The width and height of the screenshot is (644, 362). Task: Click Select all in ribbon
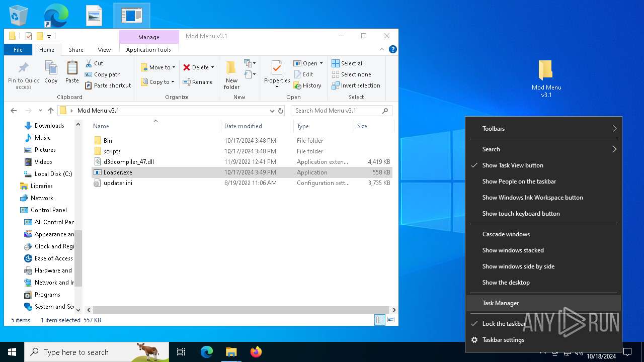(348, 63)
